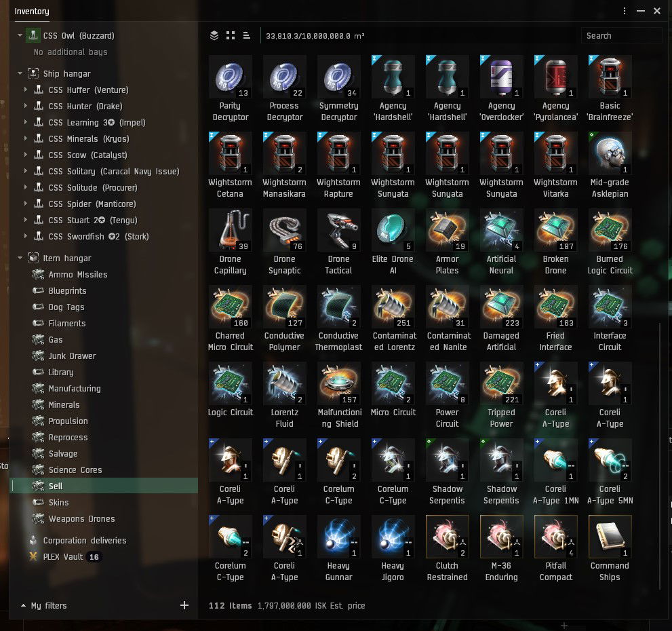Open Corporation deliveries

pos(84,541)
